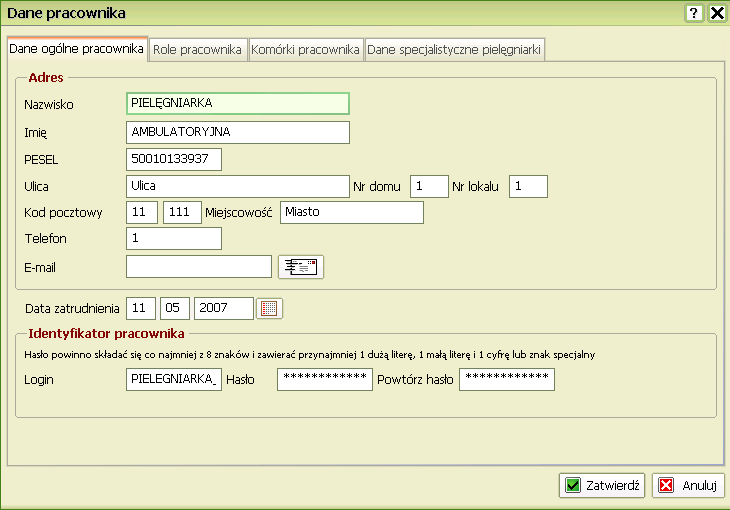This screenshot has height=510, width=730.
Task: Open the Komórki pracownika tab
Action: (x=305, y=50)
